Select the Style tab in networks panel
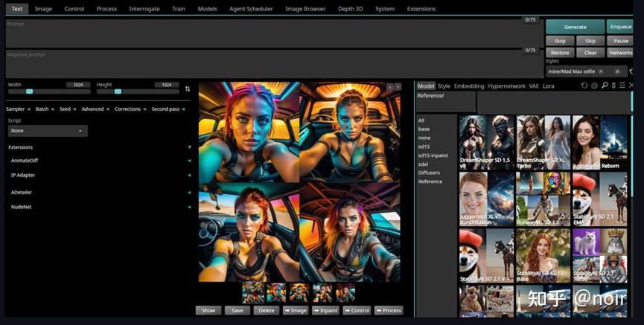Screen dimensions: 644x325 coord(444,86)
